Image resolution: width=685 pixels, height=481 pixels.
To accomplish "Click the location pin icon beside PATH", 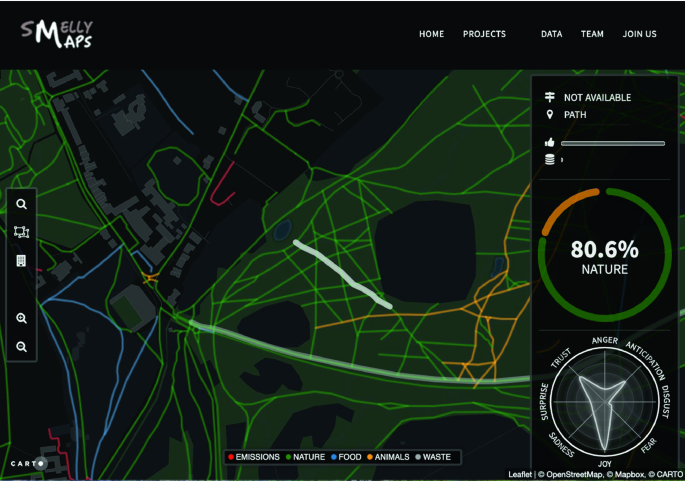I will (x=550, y=114).
